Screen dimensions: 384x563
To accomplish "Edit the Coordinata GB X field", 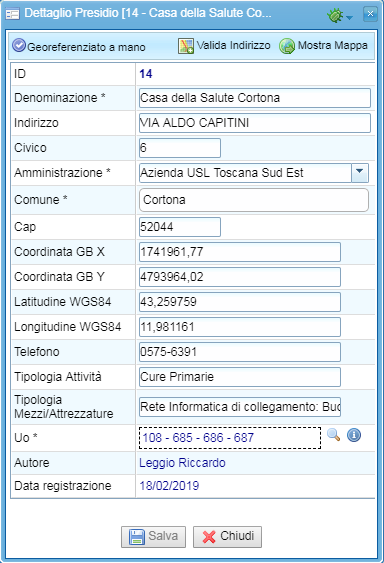I will tap(240, 252).
